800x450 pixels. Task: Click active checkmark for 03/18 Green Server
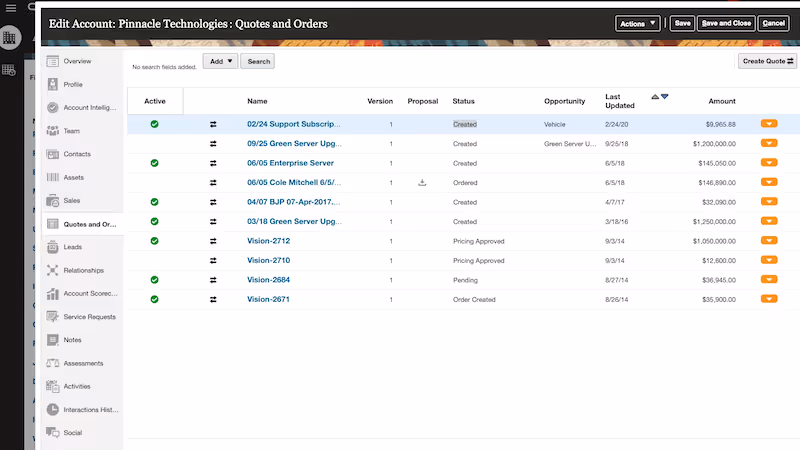(x=155, y=221)
